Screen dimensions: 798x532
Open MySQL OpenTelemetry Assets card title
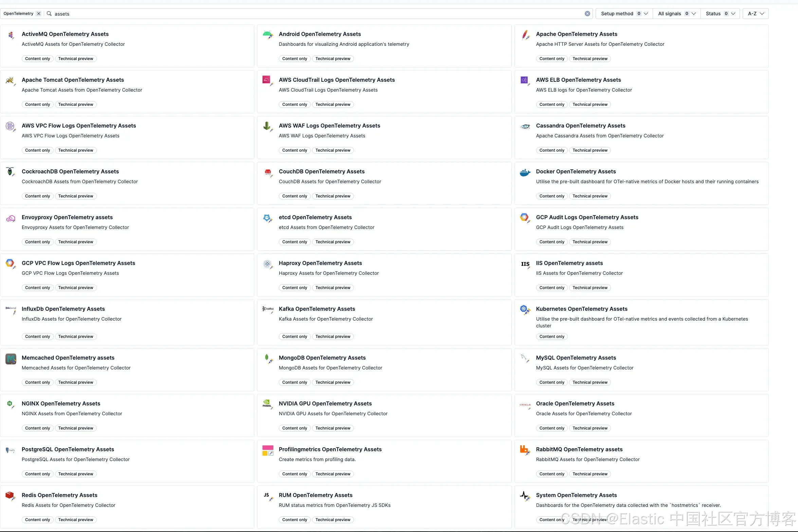(x=576, y=358)
